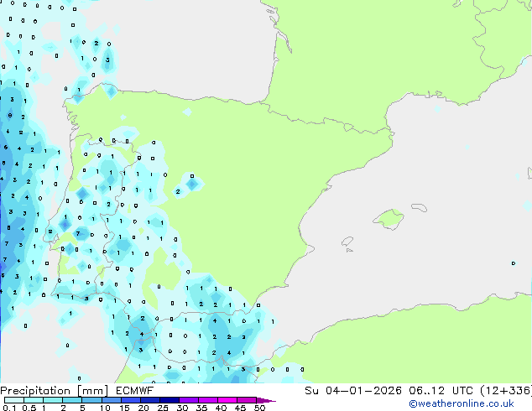Screen dimensions: 532x411
Task: Click the 40–45 mm magenta legend swatch
Action: click(x=227, y=400)
